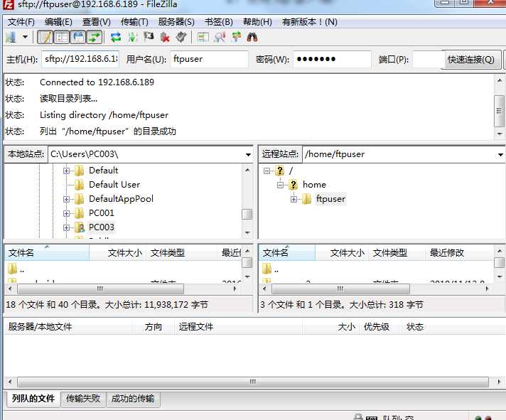Reconnect to the last server
This screenshot has height=420, width=506.
(x=181, y=37)
